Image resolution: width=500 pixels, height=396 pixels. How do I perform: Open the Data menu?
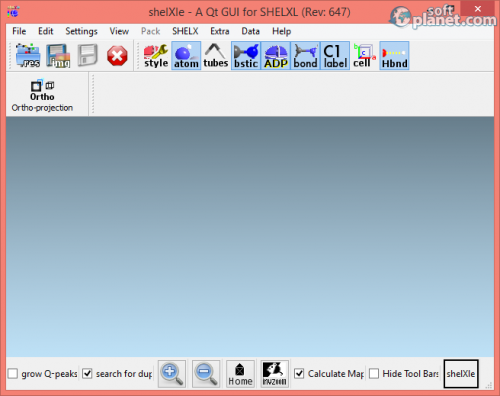[250, 31]
